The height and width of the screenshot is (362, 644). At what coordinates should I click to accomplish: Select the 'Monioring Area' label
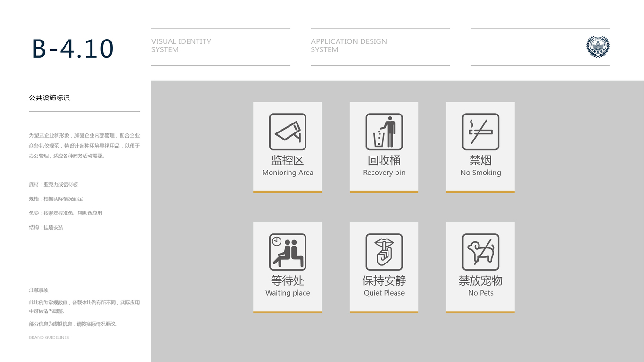point(288,173)
